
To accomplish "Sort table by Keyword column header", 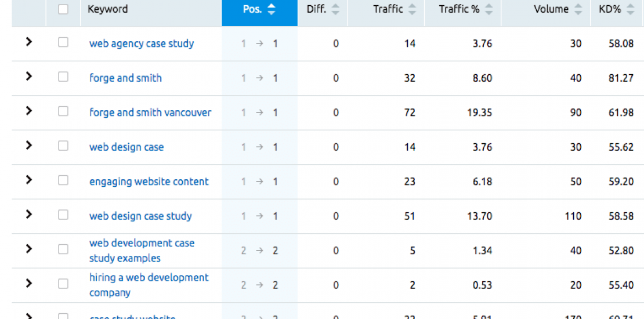I will click(108, 9).
